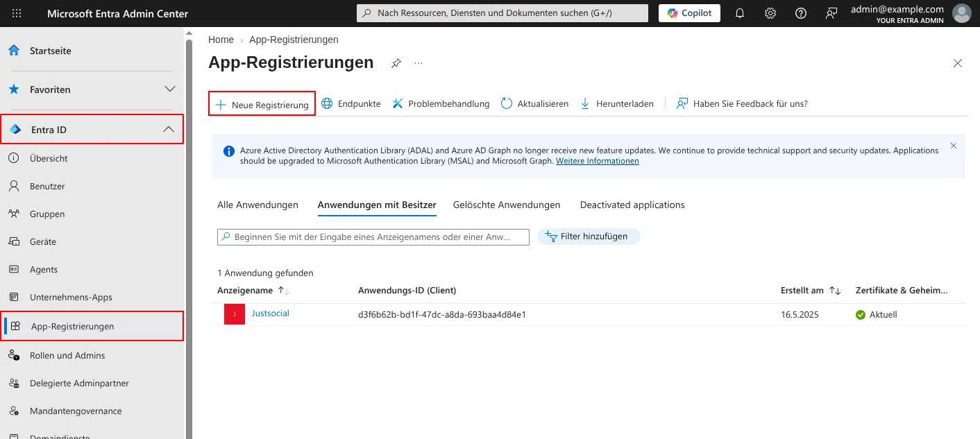Click the Justsocial app icon thumbnail
The image size is (980, 439).
[235, 314]
